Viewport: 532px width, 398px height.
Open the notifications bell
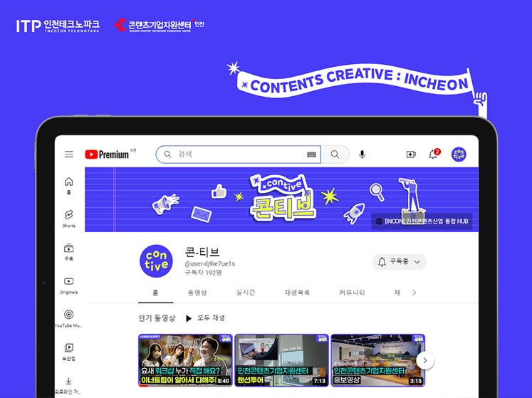(x=434, y=154)
